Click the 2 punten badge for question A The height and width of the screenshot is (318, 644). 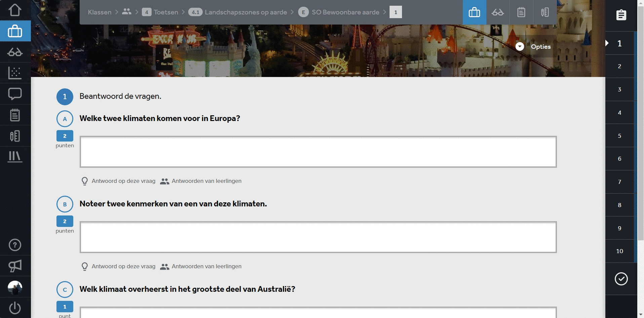(65, 136)
